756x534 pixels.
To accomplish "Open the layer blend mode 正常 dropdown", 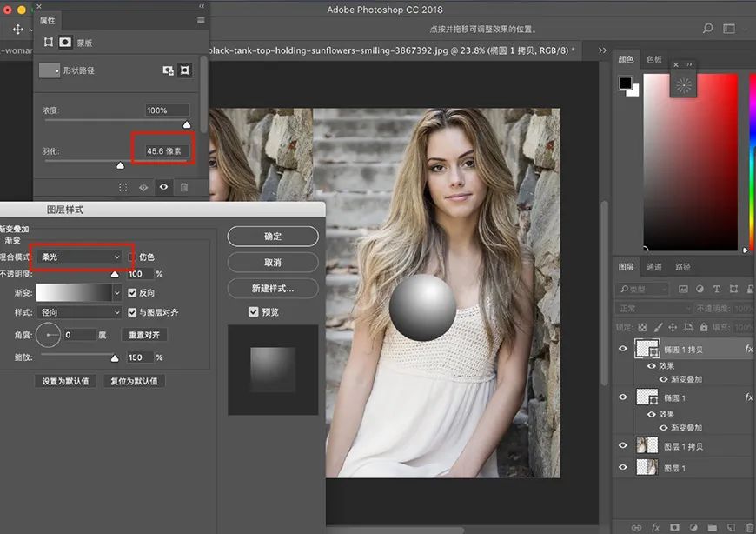I will (654, 308).
